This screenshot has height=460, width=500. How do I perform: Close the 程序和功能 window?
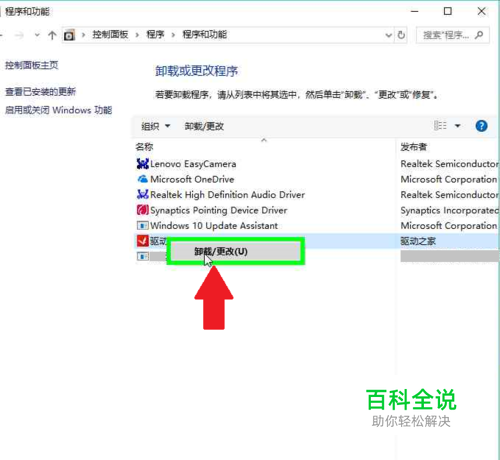pos(481,11)
